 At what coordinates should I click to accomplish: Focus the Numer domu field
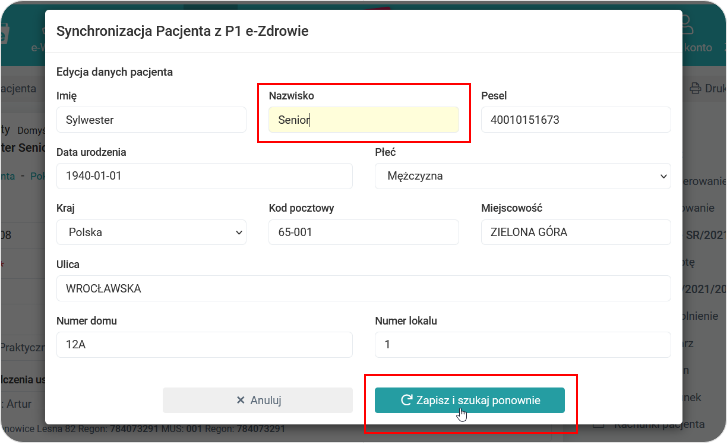[x=204, y=344]
